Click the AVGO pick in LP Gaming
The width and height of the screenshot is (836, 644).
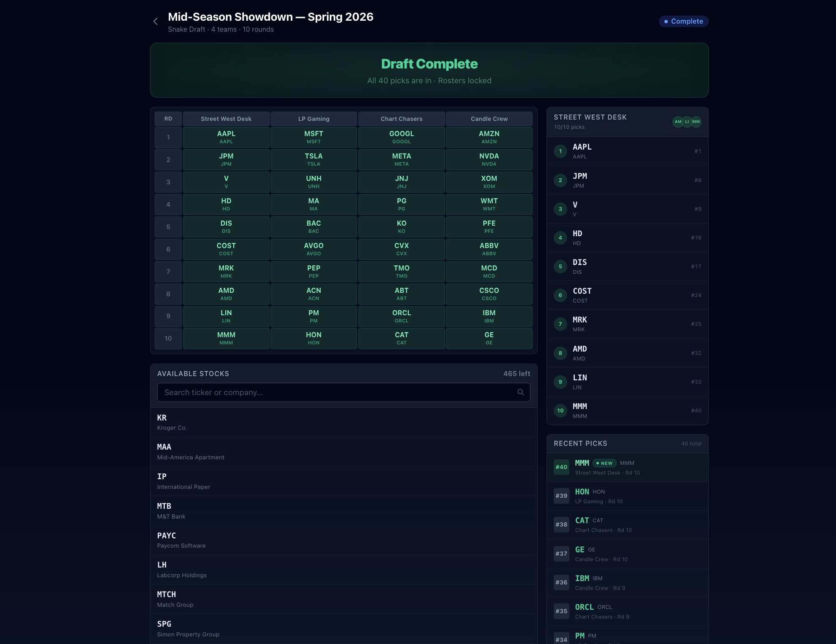(x=314, y=249)
